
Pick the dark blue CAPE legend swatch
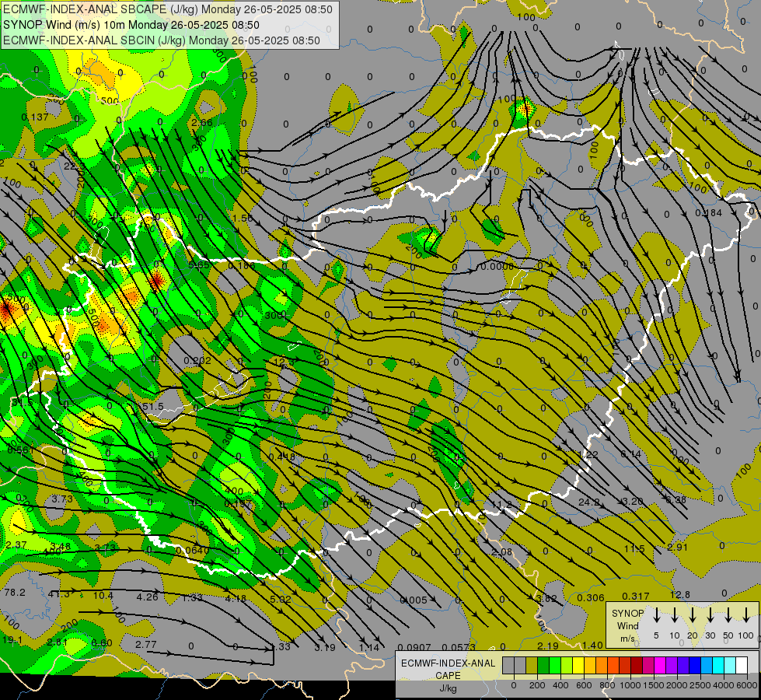click(x=694, y=666)
